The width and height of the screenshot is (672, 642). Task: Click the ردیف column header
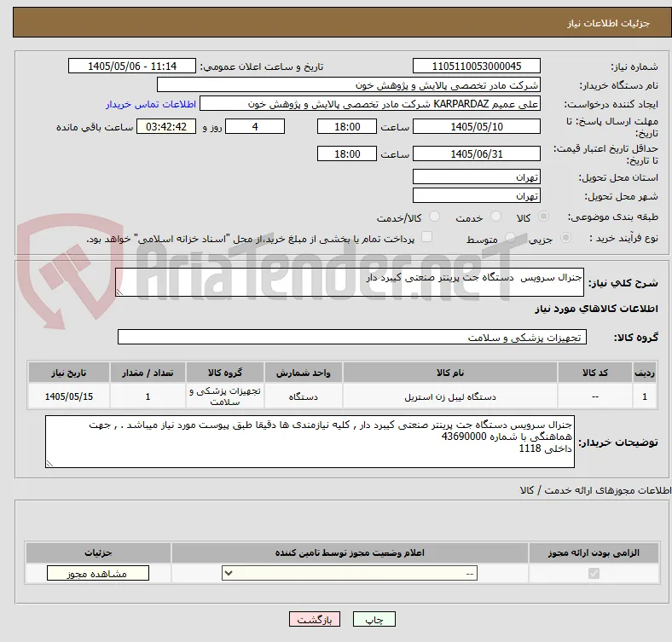tap(644, 373)
